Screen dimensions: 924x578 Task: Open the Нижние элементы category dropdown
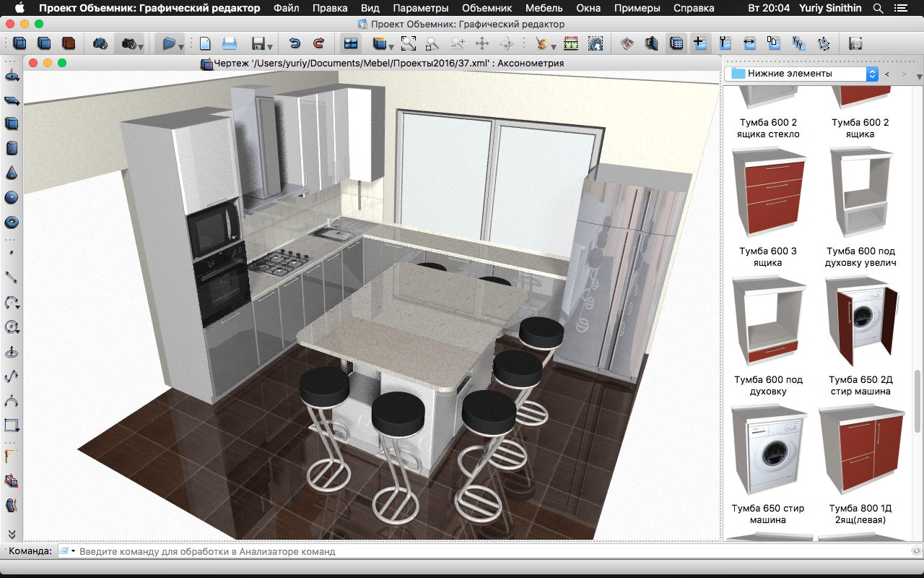click(x=871, y=74)
